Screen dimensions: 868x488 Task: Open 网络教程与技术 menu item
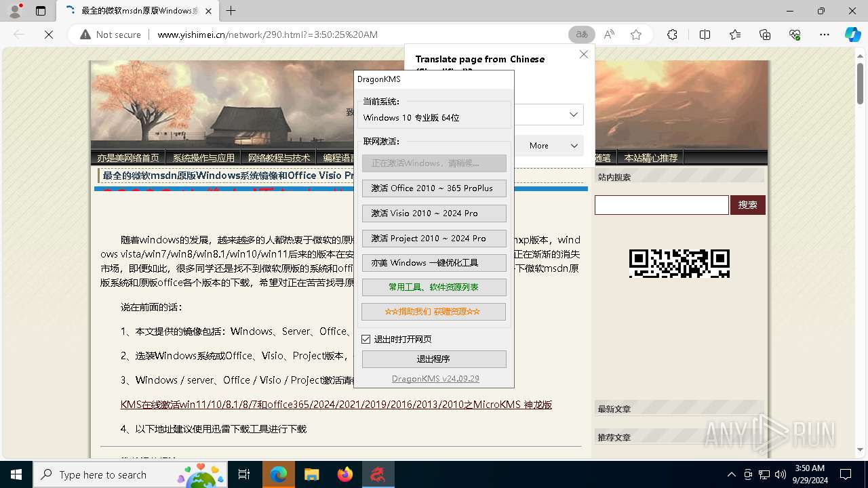(279, 158)
